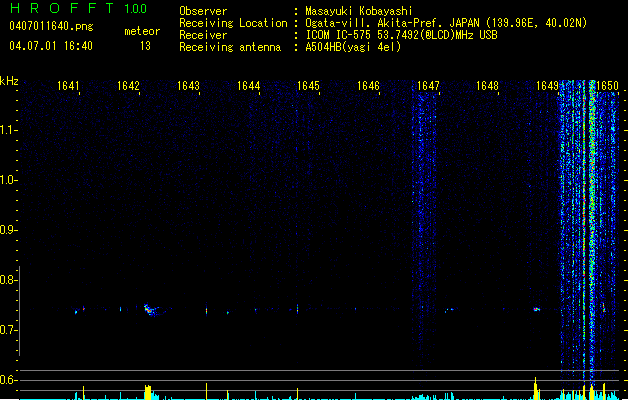
Task: Click the 0.8 kHz frequency tick label
Action: click(8, 280)
